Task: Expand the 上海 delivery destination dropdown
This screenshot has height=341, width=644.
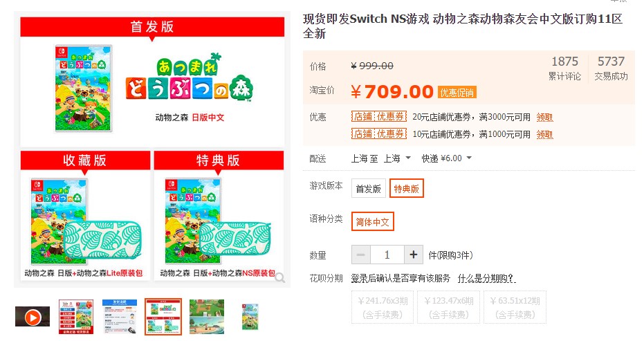Action: click(x=397, y=158)
